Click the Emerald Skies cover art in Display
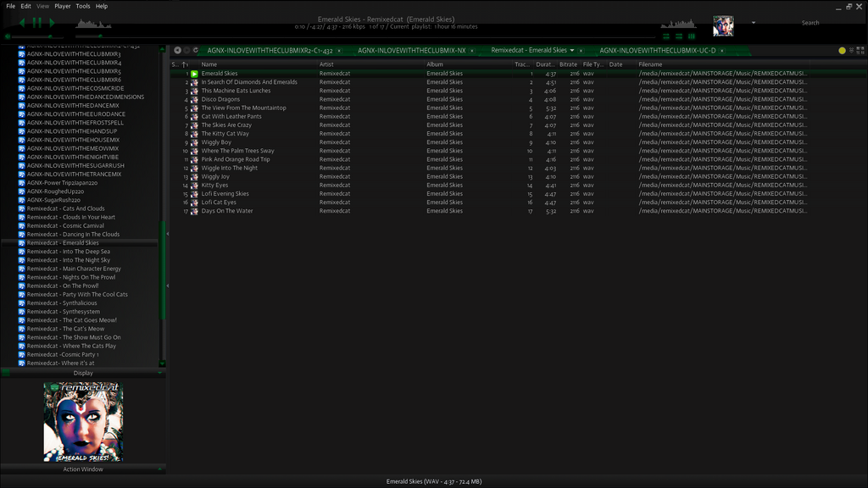868x488 pixels. click(x=83, y=422)
